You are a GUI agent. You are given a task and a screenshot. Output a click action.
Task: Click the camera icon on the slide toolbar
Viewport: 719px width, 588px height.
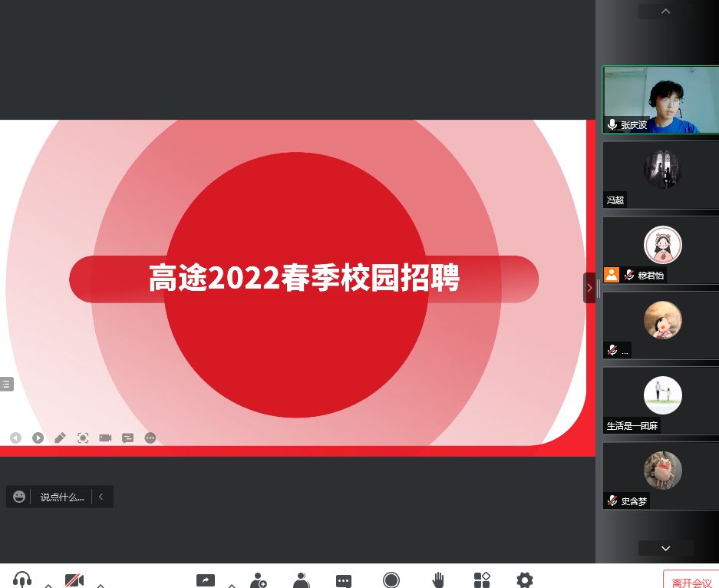(x=105, y=438)
